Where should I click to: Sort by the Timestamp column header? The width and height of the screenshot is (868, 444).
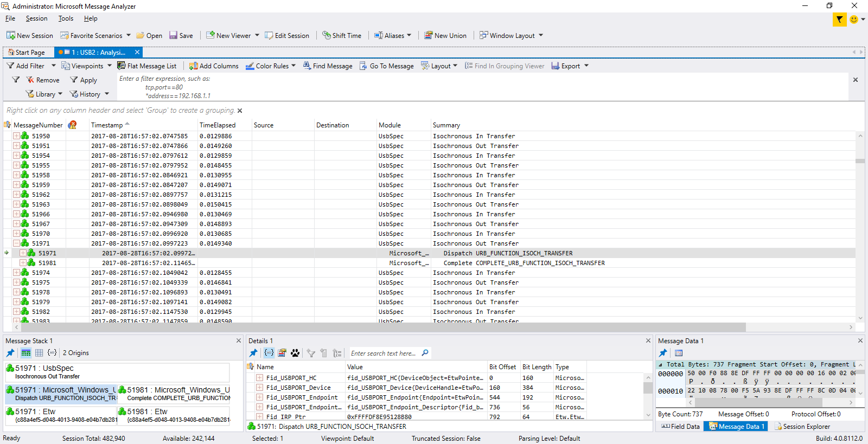pyautogui.click(x=107, y=125)
